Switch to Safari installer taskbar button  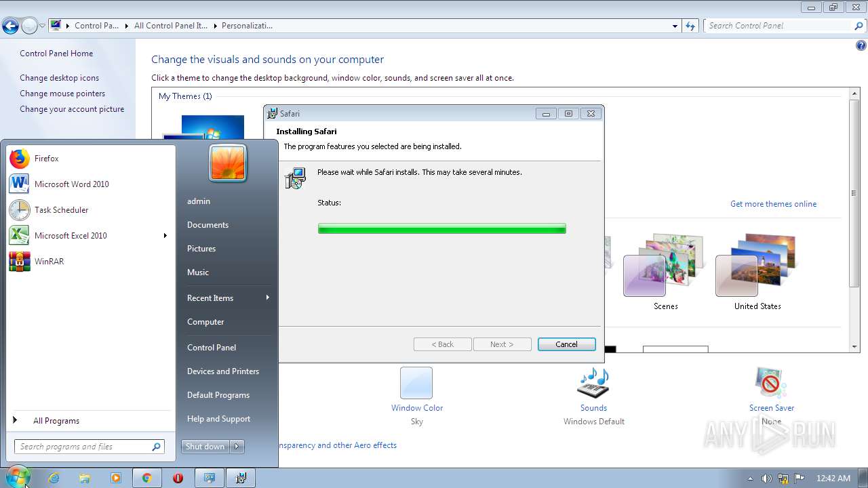(241, 478)
